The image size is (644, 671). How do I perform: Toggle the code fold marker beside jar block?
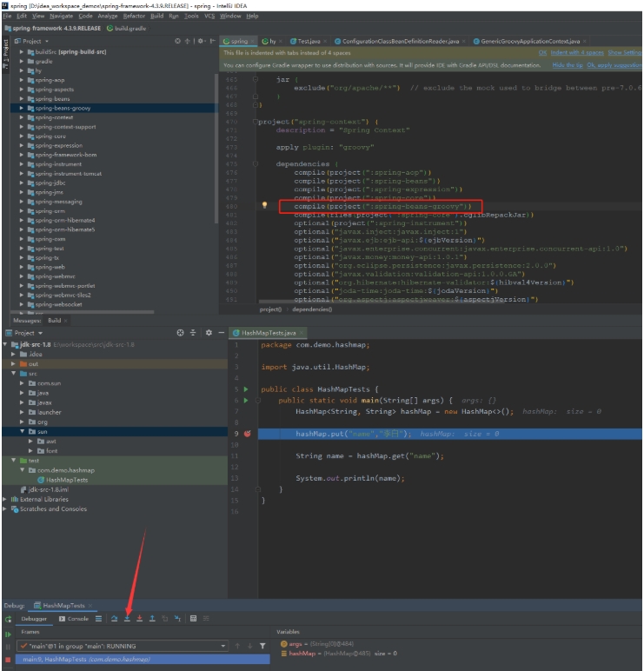(256, 79)
